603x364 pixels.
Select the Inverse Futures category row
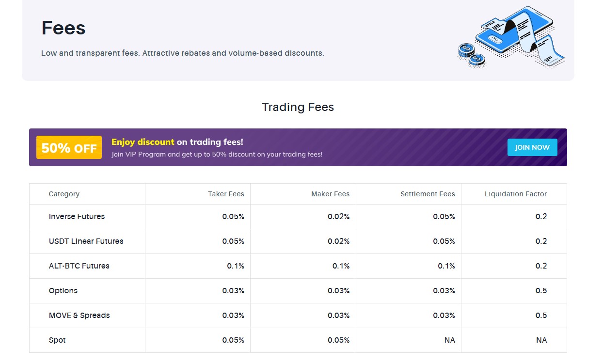[x=77, y=217]
